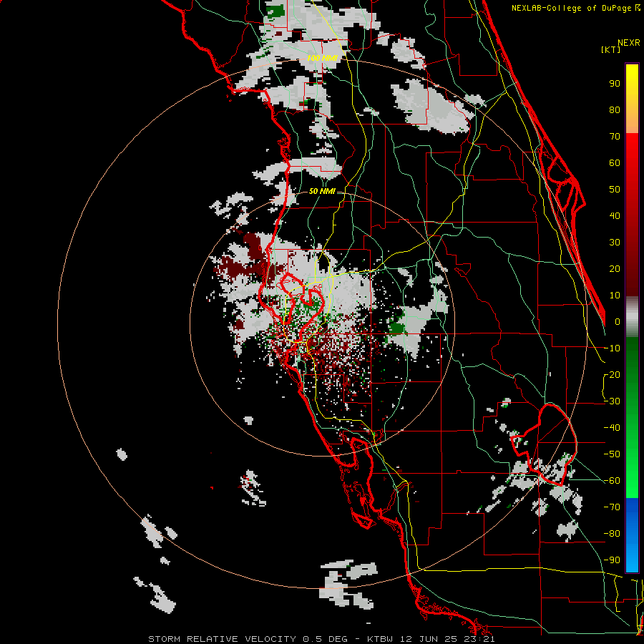The image size is (644, 644).
Task: Click the 30 value on the velocity scale
Action: click(x=615, y=243)
